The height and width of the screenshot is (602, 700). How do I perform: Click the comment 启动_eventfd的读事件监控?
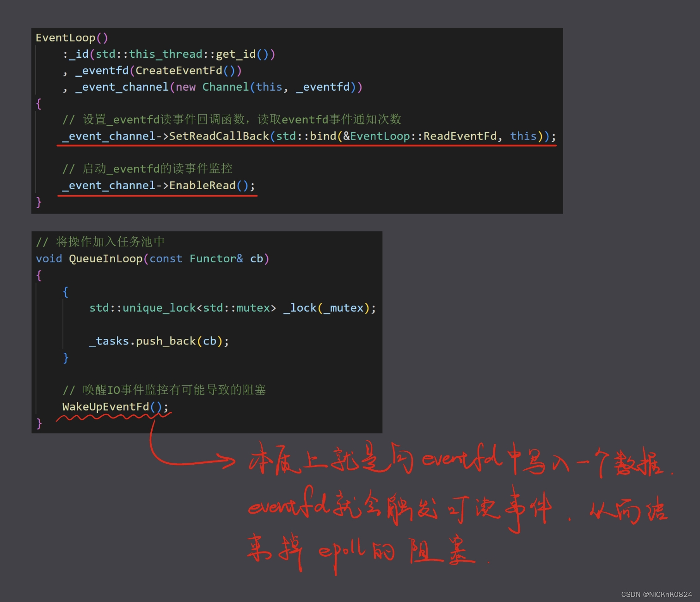point(148,168)
